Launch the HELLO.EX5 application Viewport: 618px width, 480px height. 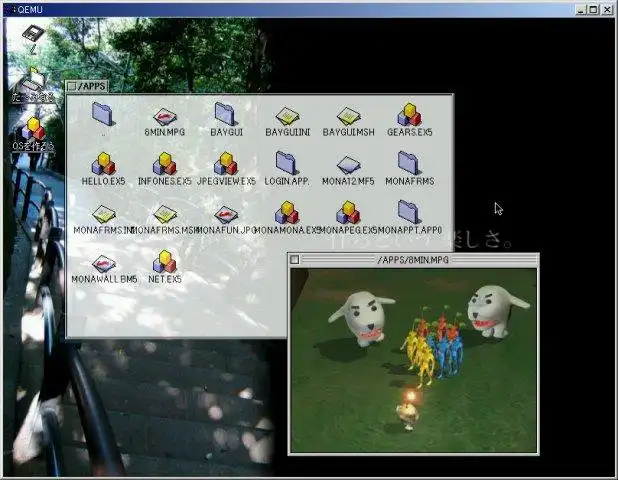tap(103, 164)
